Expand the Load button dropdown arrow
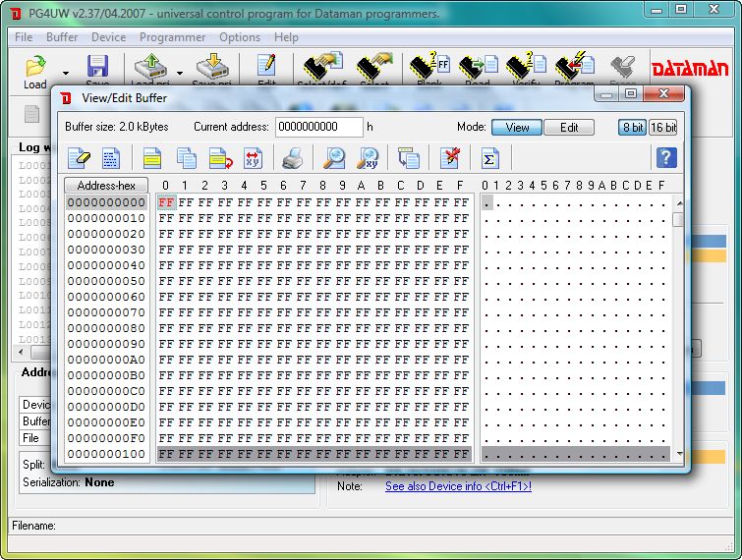 click(66, 72)
